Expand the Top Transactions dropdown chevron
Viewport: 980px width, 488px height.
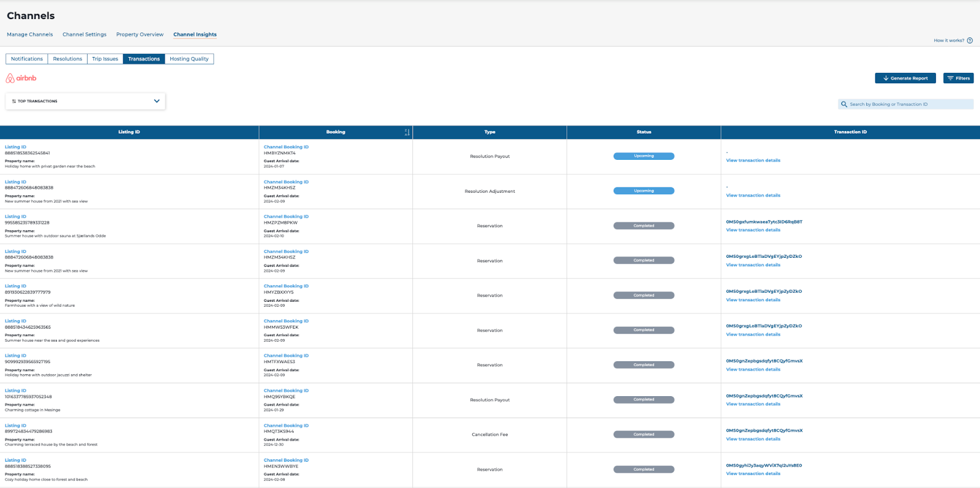click(x=157, y=101)
